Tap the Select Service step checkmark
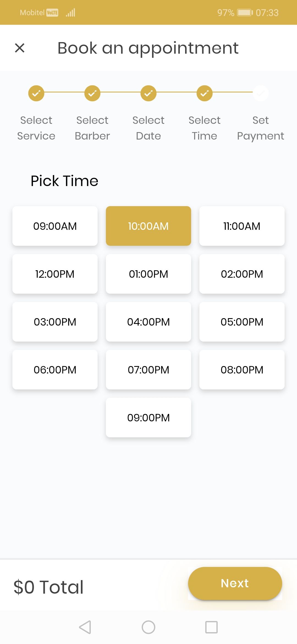 pyautogui.click(x=36, y=93)
